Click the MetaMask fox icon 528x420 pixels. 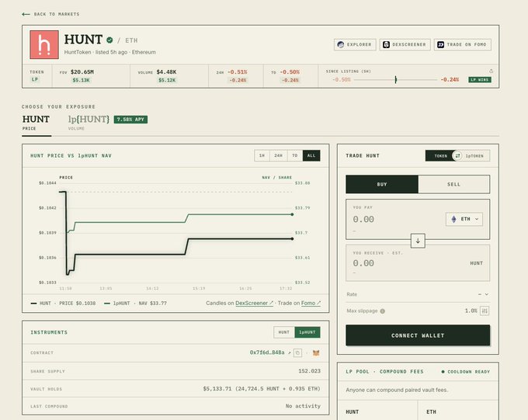(316, 353)
